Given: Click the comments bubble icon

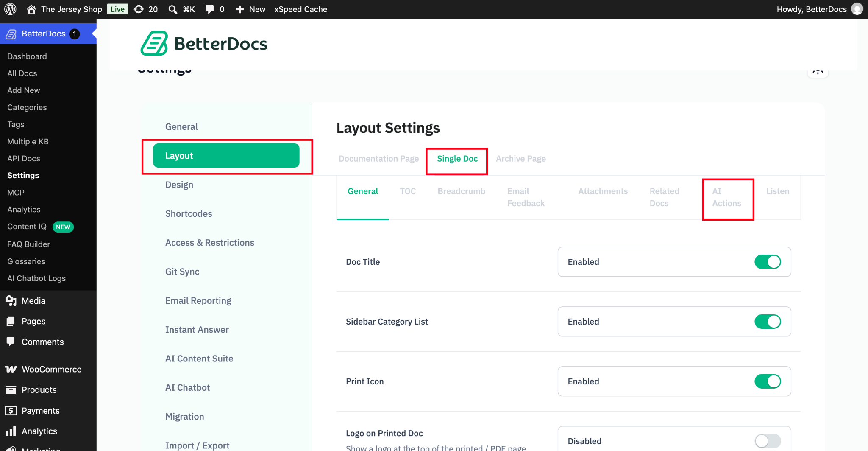Looking at the screenshot, I should click(x=209, y=9).
